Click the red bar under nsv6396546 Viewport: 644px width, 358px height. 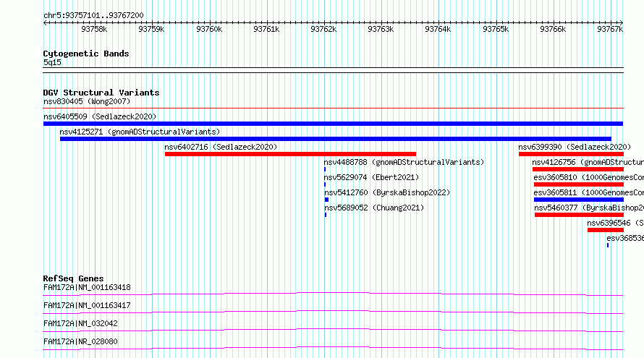pyautogui.click(x=606, y=230)
